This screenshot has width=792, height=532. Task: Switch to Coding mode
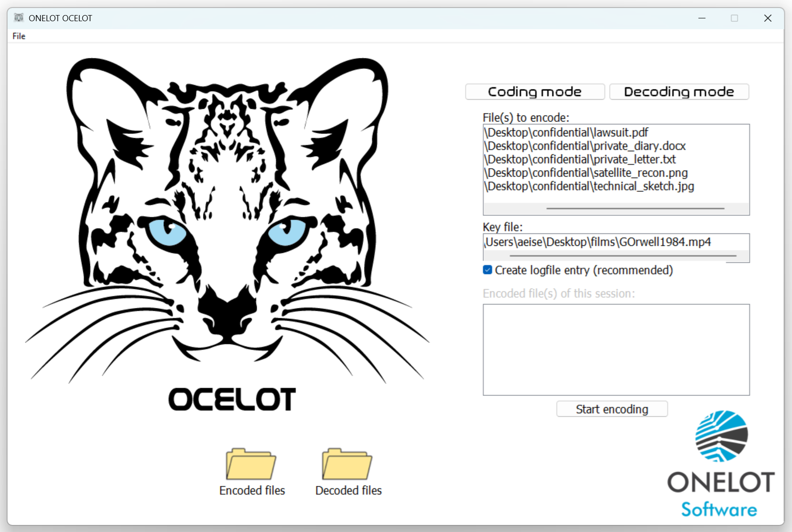pos(534,91)
